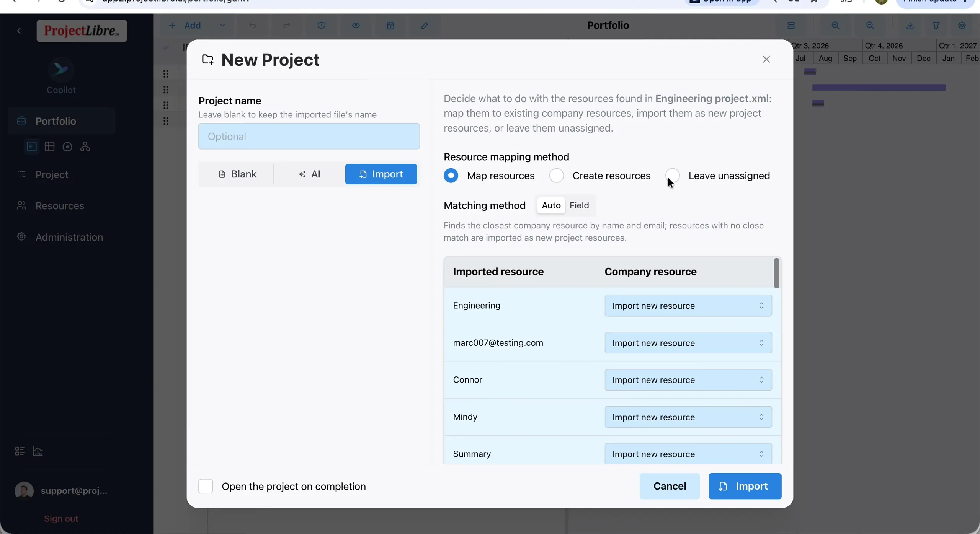Image resolution: width=980 pixels, height=534 pixels.
Task: Switch matching method to Auto
Action: coord(551,205)
